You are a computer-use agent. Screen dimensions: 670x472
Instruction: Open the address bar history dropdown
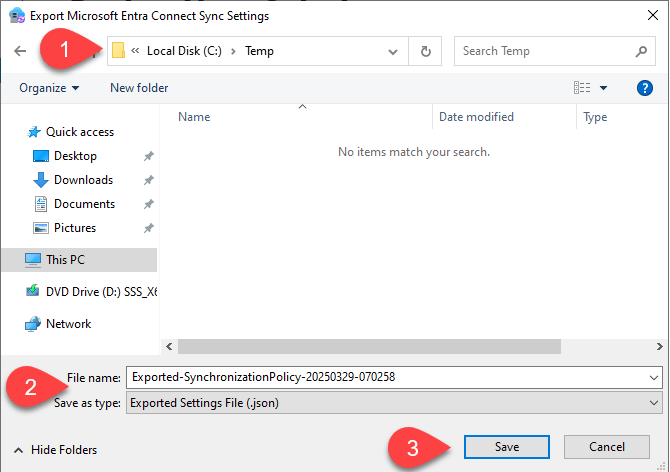coord(398,51)
